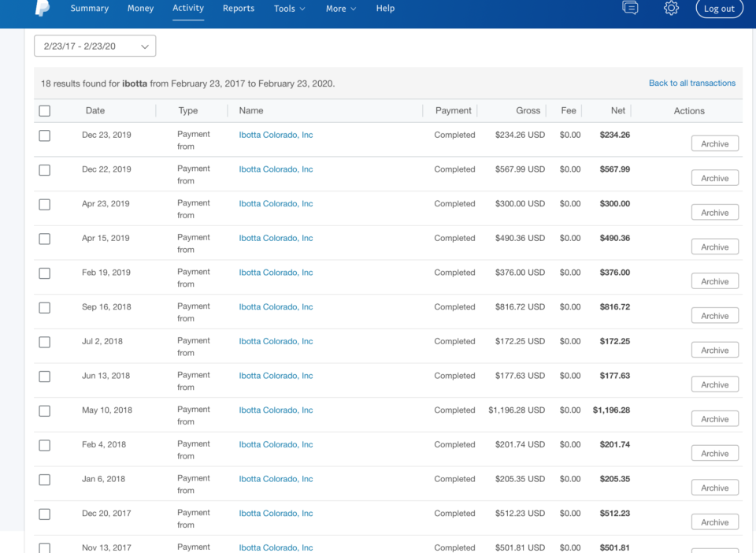Click the $1,196.28 USD gross amount

tap(517, 410)
